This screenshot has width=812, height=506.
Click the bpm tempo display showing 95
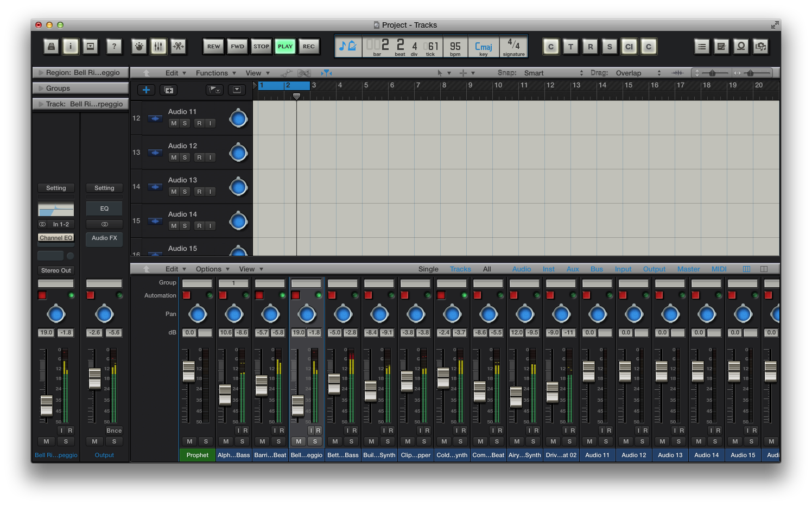tap(455, 47)
